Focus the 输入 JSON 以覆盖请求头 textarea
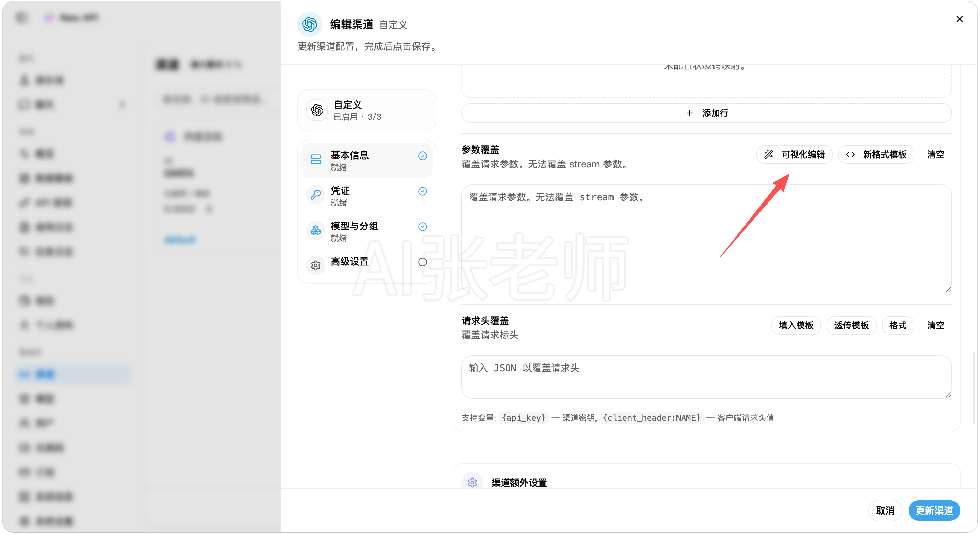 pyautogui.click(x=706, y=377)
